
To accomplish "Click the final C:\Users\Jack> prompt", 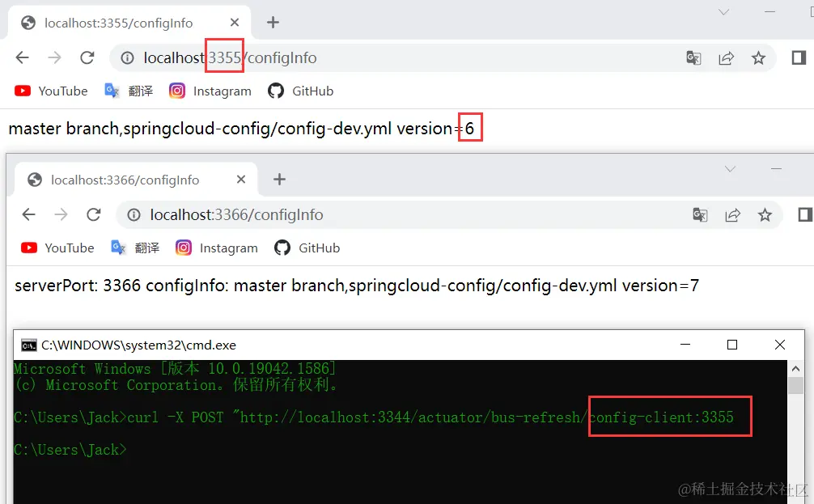I will pos(70,450).
